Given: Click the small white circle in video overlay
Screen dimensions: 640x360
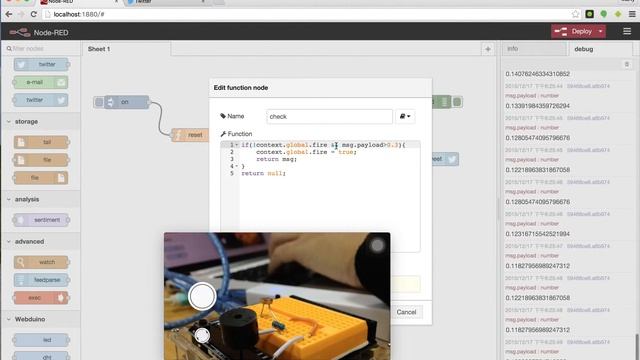Looking at the screenshot, I should pyautogui.click(x=202, y=336).
